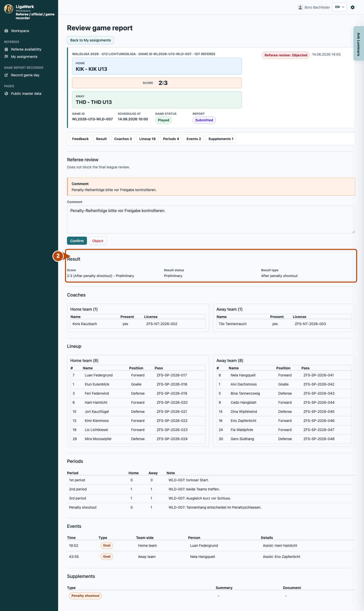
Task: Jump to the Feedback section tab
Action: pyautogui.click(x=80, y=139)
